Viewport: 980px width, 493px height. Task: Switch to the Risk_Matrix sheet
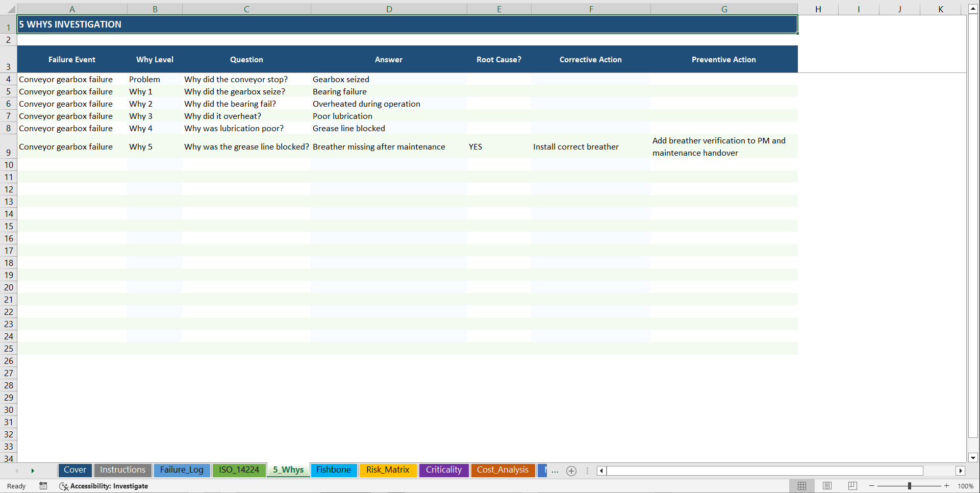click(x=388, y=470)
